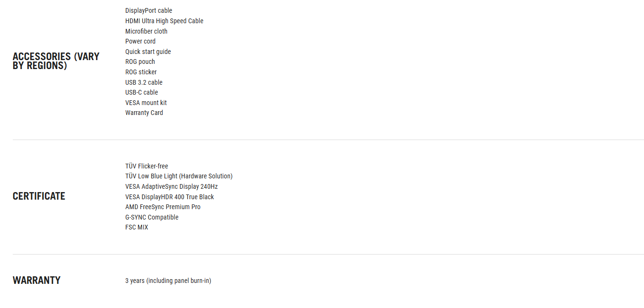Select the AMD FreeSync Premium Pro line
The image size is (644, 308).
pyautogui.click(x=163, y=207)
